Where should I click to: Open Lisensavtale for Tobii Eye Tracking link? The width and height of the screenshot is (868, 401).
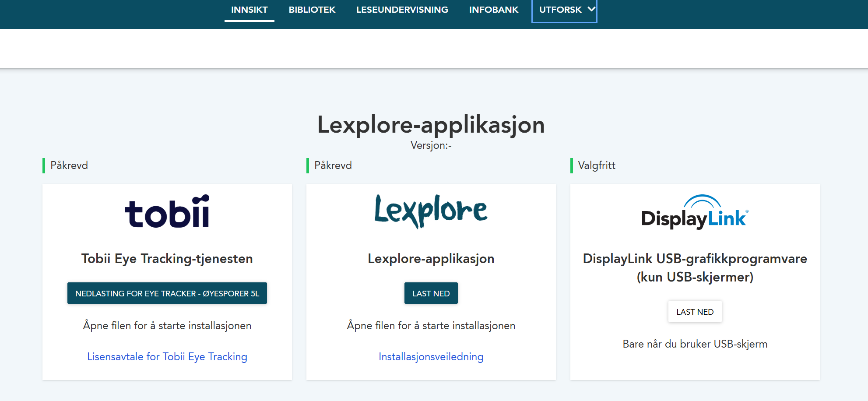167,357
